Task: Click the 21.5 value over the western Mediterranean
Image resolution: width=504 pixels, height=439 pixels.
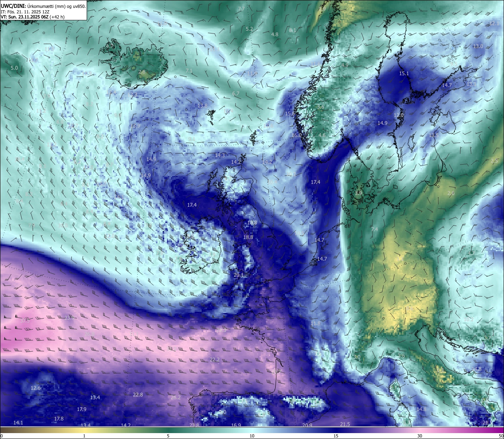Action: [x=345, y=424]
